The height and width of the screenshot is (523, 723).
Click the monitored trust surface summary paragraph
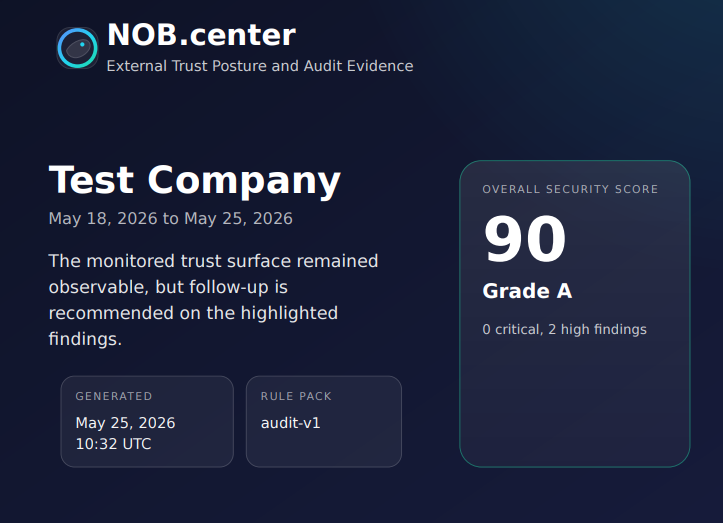[x=213, y=300]
